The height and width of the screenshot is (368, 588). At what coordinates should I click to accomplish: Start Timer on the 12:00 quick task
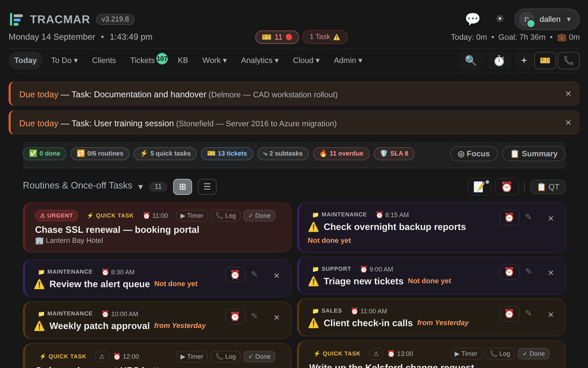(192, 356)
